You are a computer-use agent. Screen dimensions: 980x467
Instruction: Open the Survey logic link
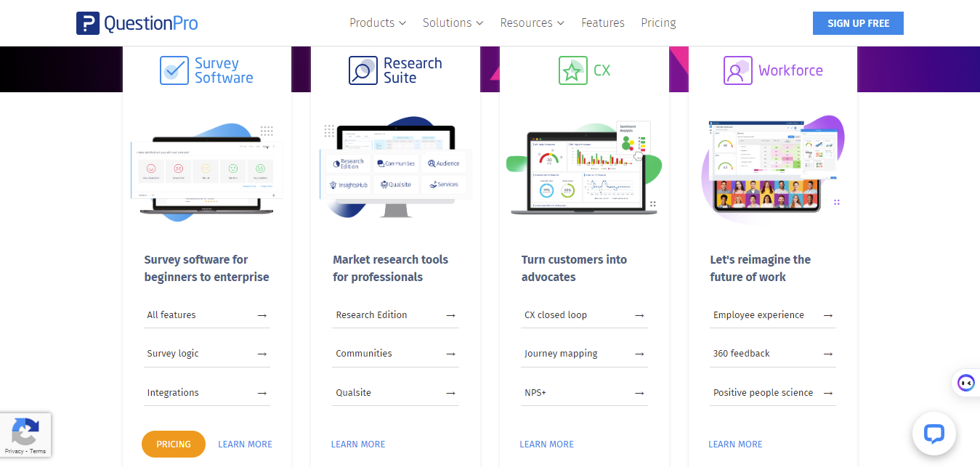coord(173,354)
